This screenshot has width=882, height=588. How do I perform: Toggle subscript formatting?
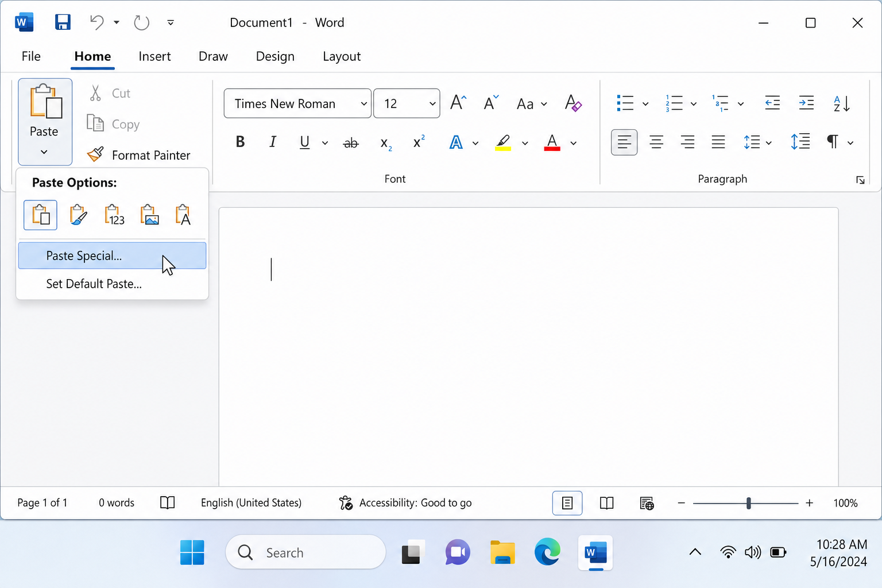(x=386, y=143)
